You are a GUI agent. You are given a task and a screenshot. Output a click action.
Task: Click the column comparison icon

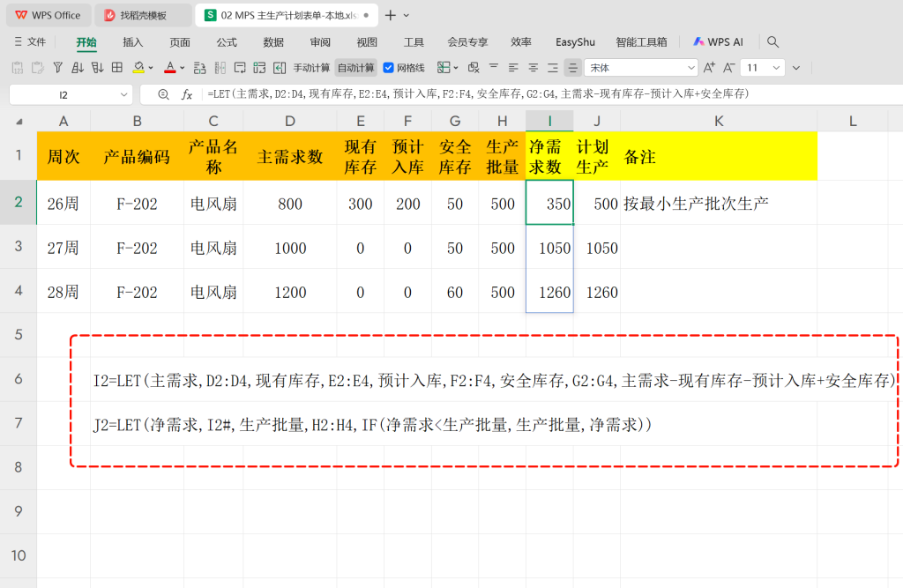tap(220, 68)
